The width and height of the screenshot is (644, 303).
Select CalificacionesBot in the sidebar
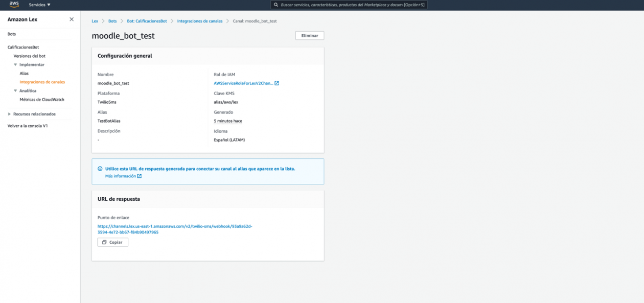pos(23,47)
